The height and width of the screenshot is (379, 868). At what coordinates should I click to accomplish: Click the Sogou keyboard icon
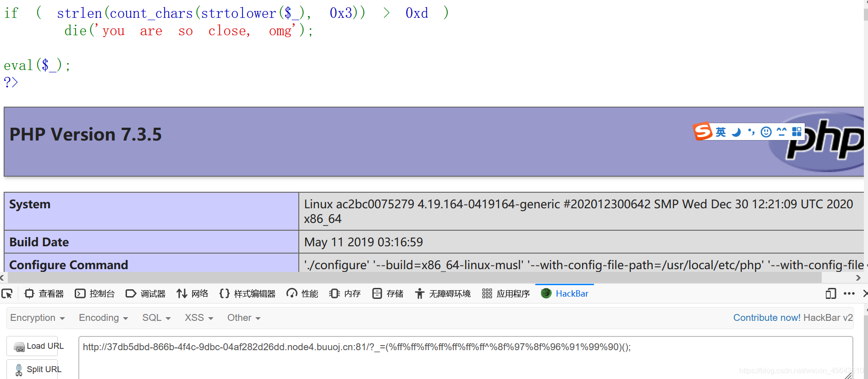[782, 132]
